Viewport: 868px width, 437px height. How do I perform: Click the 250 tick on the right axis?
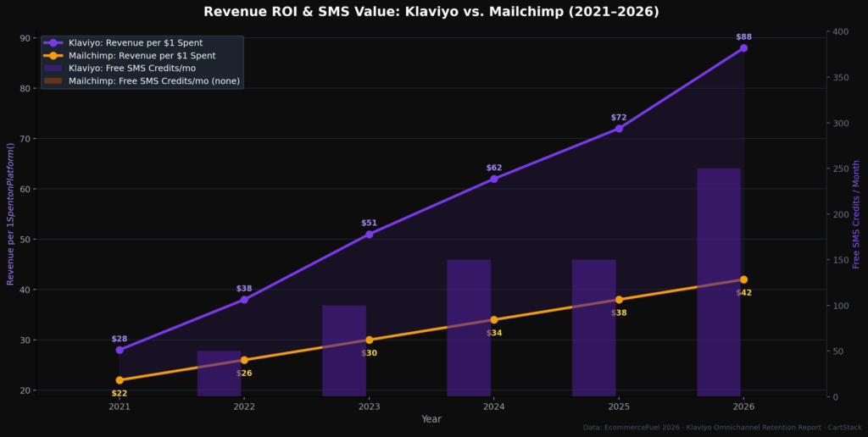(x=841, y=169)
